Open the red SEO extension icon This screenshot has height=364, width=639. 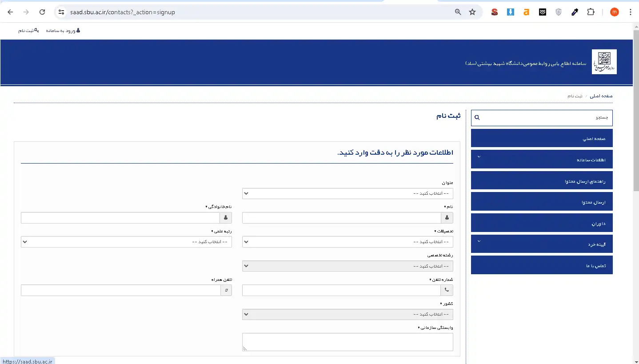coord(495,12)
